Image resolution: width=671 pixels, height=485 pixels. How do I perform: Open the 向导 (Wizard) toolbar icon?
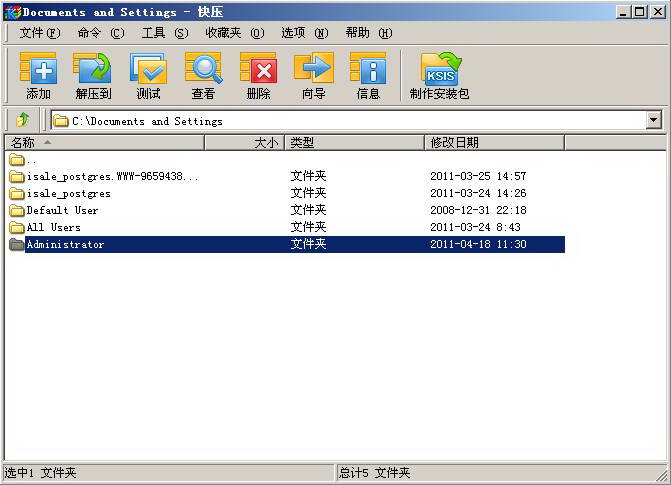coord(313,71)
